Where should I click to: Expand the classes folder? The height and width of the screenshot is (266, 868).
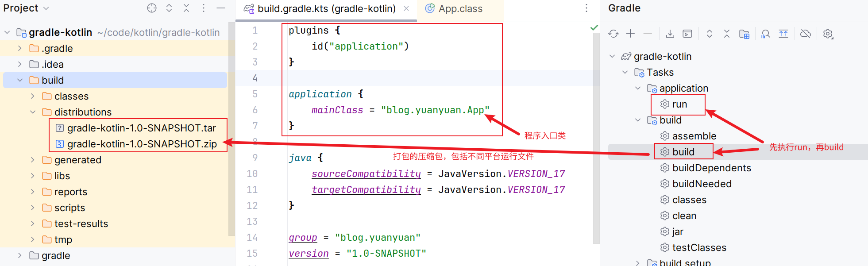click(32, 96)
